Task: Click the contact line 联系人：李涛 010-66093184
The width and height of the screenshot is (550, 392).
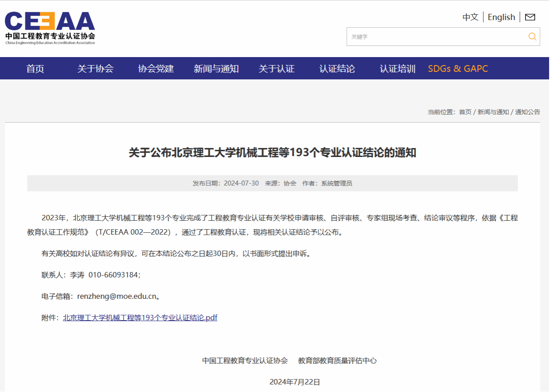Action: tap(91, 275)
